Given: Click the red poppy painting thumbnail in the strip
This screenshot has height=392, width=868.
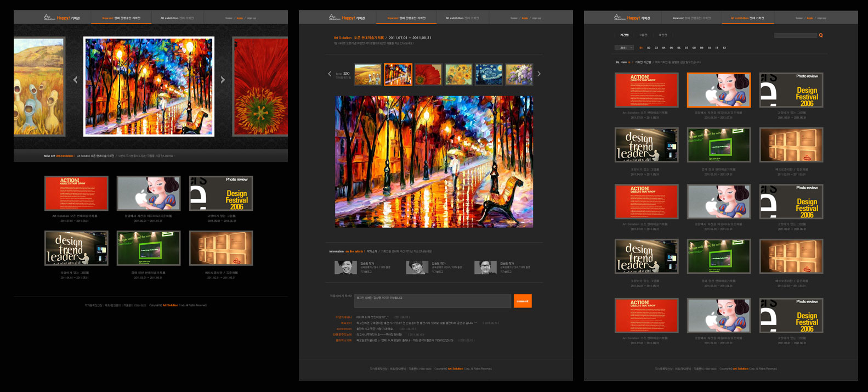Looking at the screenshot, I should [x=428, y=74].
